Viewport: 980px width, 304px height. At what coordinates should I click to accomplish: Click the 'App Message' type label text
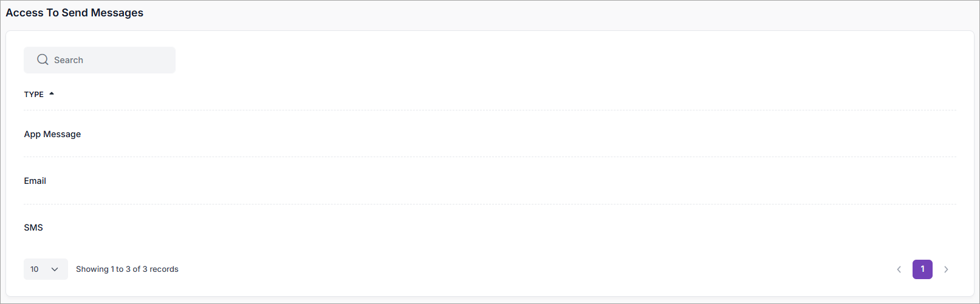52,134
